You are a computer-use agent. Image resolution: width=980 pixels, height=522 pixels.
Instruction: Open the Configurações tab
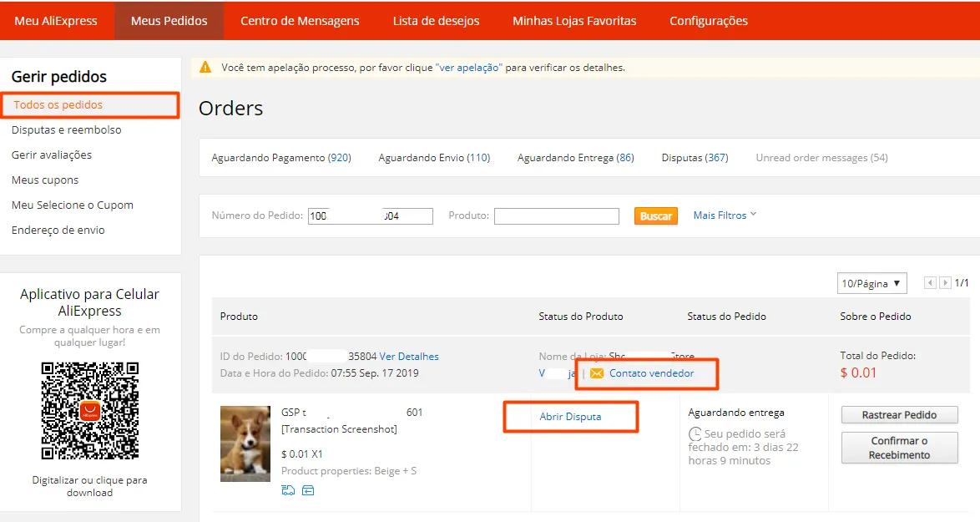click(709, 21)
